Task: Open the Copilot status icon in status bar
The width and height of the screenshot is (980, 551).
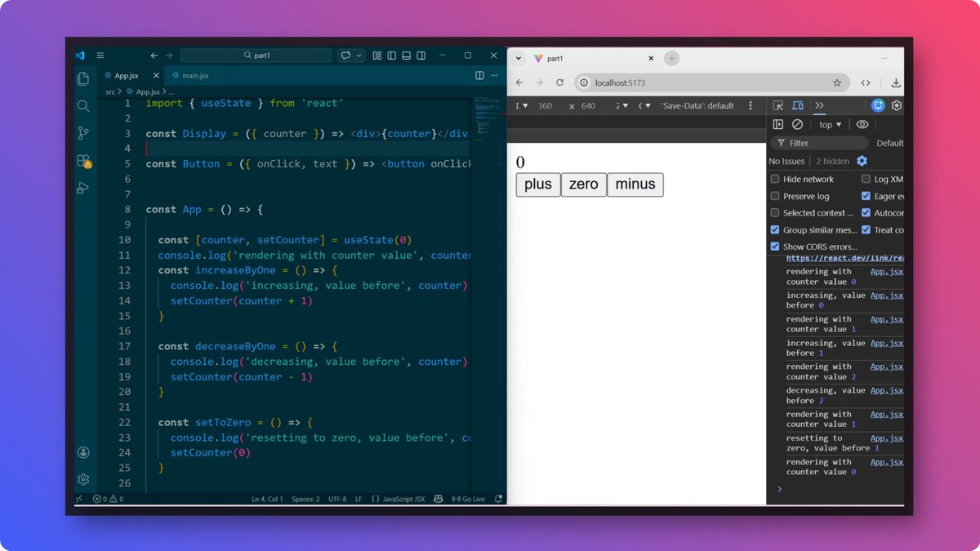Action: tap(438, 499)
